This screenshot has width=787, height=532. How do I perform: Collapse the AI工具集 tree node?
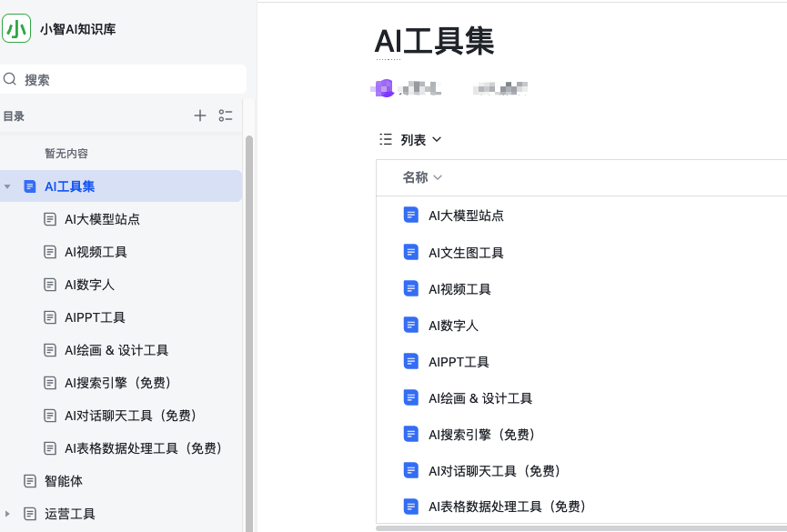[x=8, y=186]
